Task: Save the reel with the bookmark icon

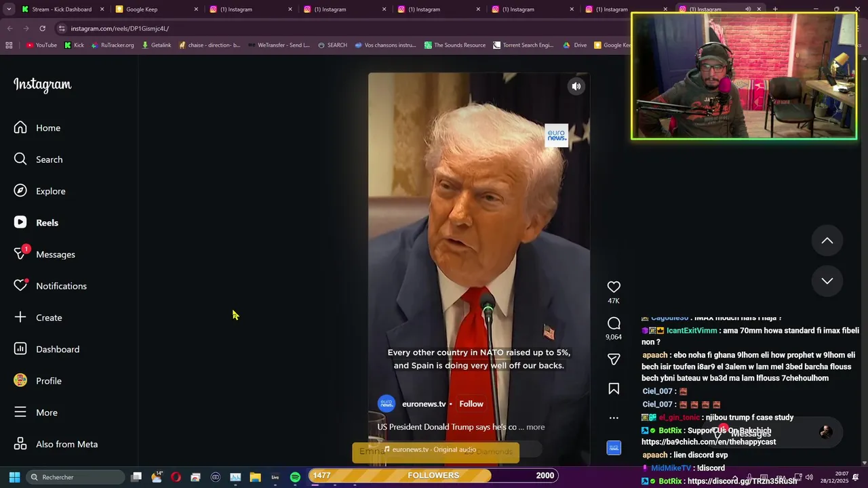Action: (614, 389)
